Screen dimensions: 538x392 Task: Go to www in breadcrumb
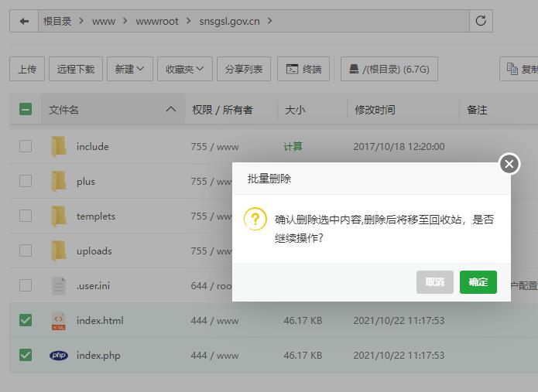(x=104, y=21)
